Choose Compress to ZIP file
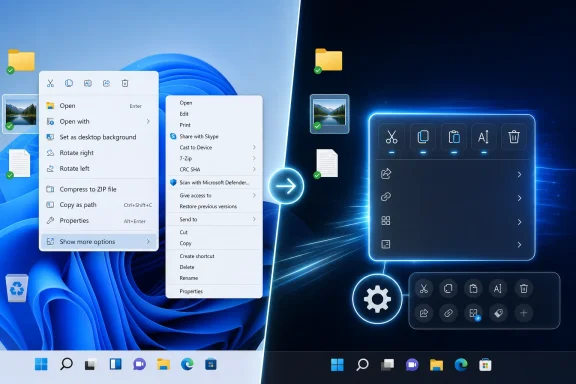This screenshot has width=576, height=384. pyautogui.click(x=99, y=189)
